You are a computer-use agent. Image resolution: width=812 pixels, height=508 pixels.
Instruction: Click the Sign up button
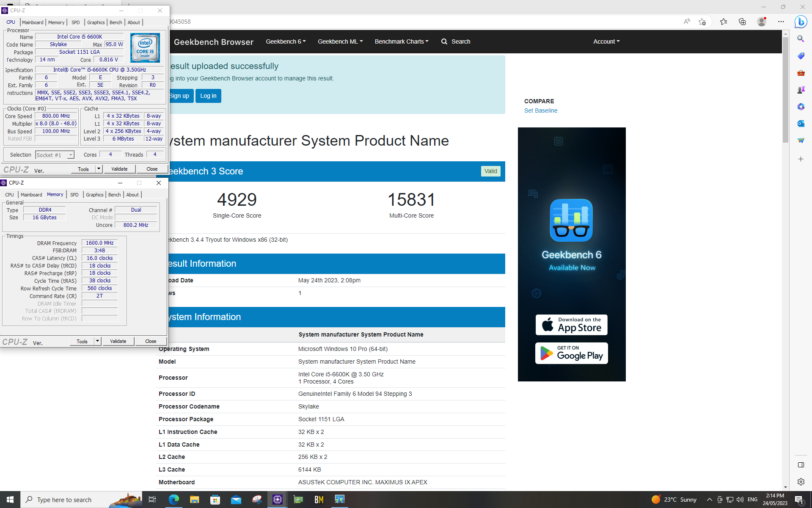[181, 96]
